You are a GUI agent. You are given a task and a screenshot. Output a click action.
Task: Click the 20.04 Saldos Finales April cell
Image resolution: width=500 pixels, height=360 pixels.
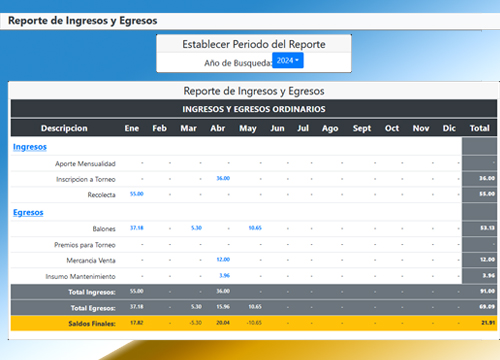[x=223, y=323]
